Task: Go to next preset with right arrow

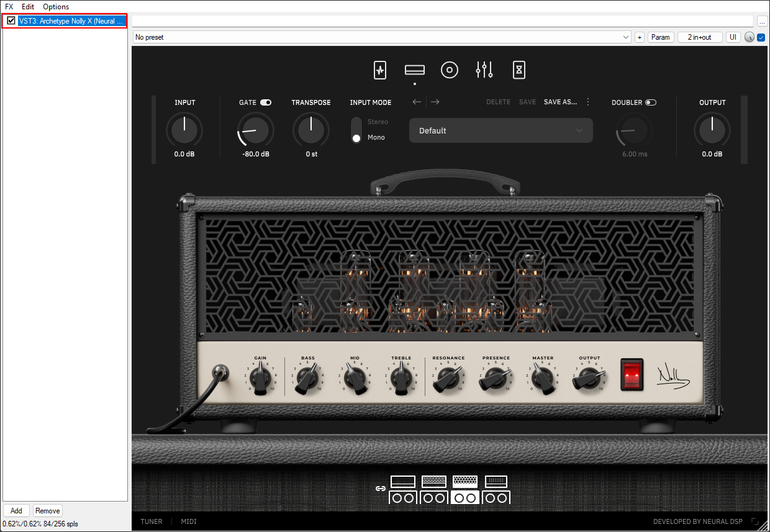Action: [435, 102]
